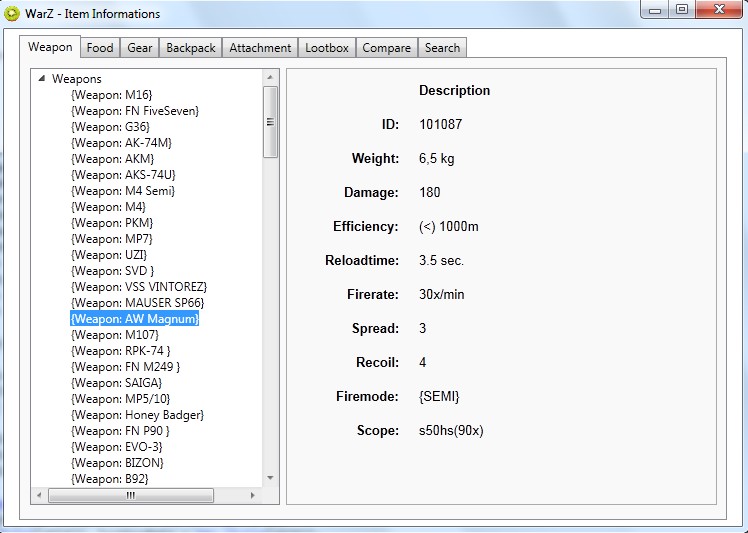Open the Food tab
Viewport: 748px width, 533px height.
pos(100,47)
